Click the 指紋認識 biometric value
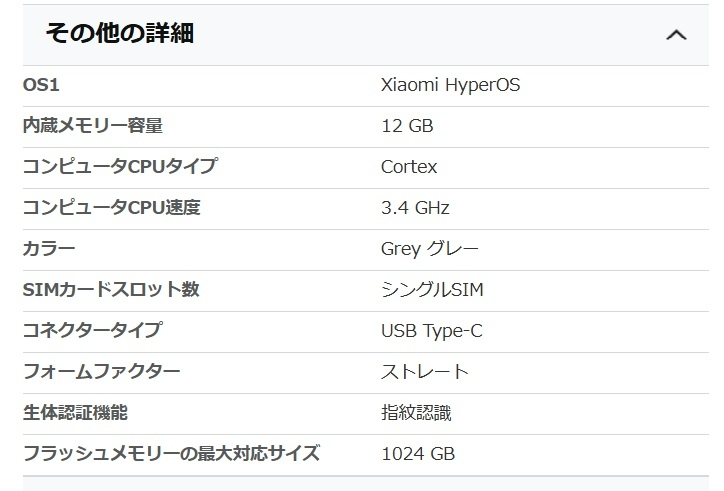 (416, 412)
